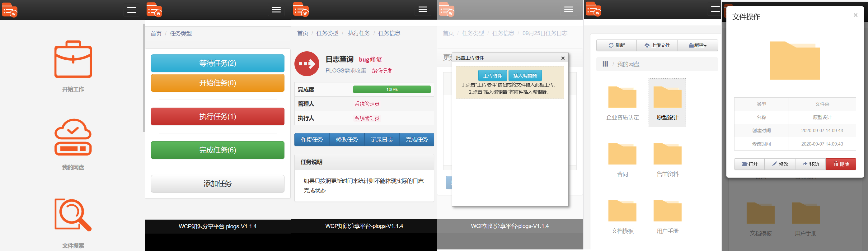868x251 pixels.
Task: Close the 批量上传附件 dialog
Action: (x=563, y=58)
